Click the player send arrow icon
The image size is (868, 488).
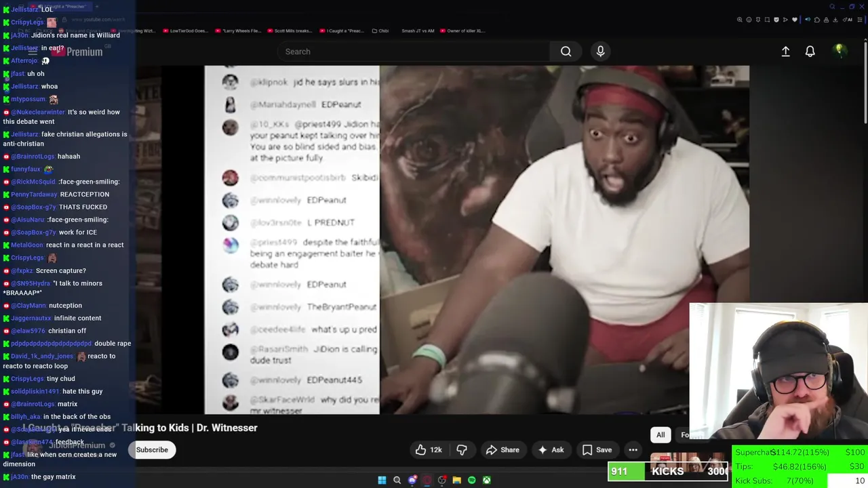785,20
